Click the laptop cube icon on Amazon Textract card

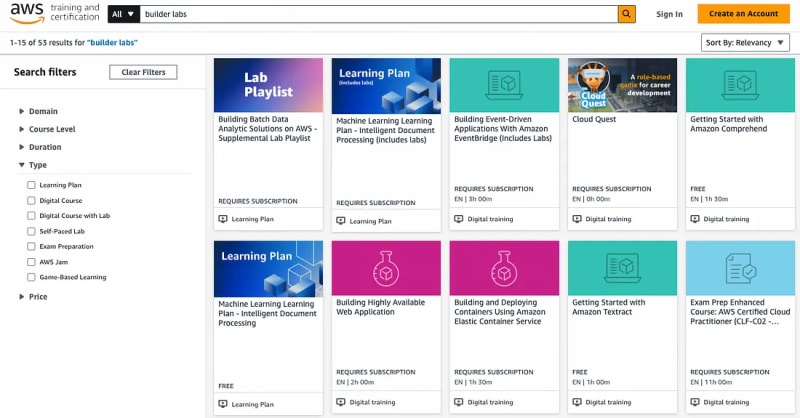pos(622,268)
